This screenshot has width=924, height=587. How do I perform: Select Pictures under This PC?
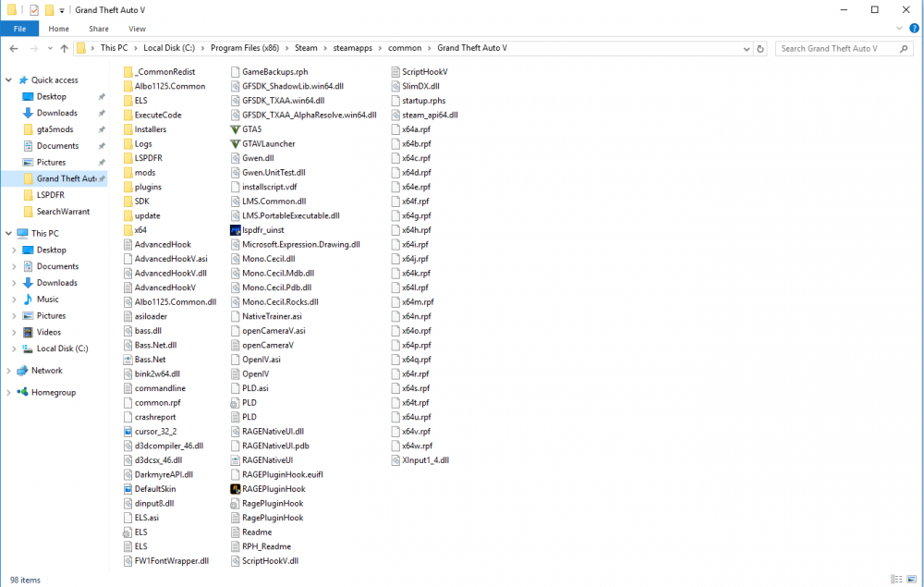pyautogui.click(x=51, y=316)
